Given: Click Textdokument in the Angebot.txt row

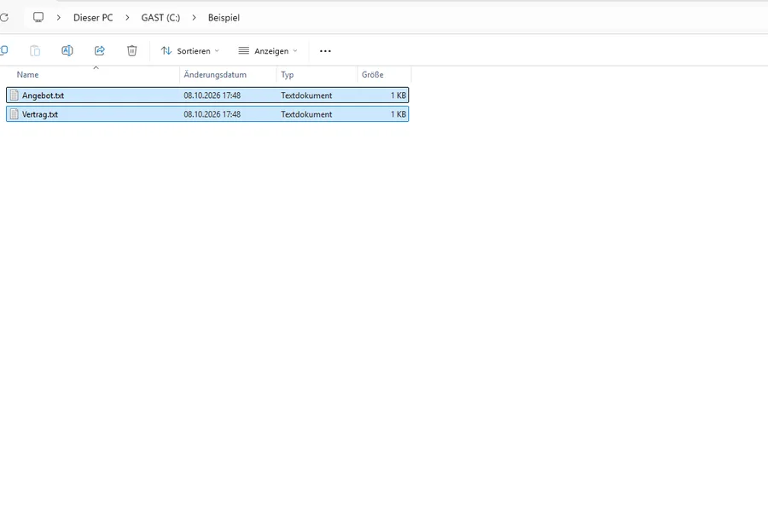Looking at the screenshot, I should coord(306,95).
